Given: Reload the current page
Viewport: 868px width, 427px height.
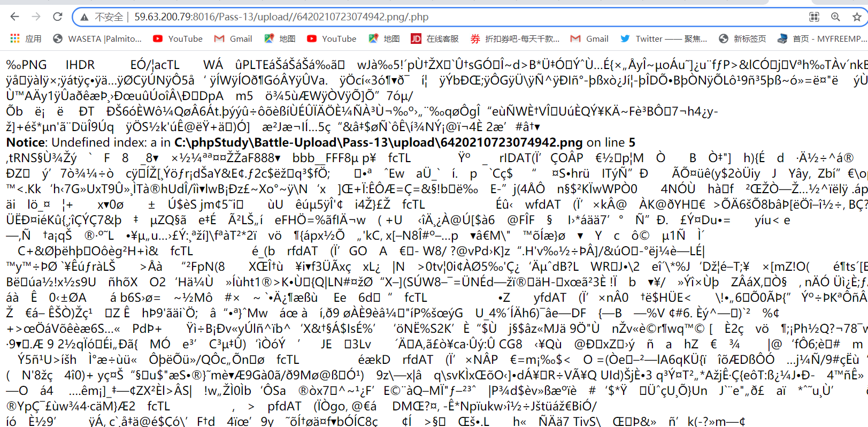Looking at the screenshot, I should pyautogui.click(x=58, y=17).
